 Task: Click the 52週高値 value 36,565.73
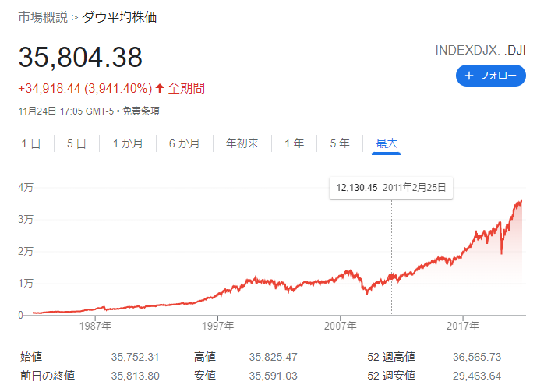[476, 357]
